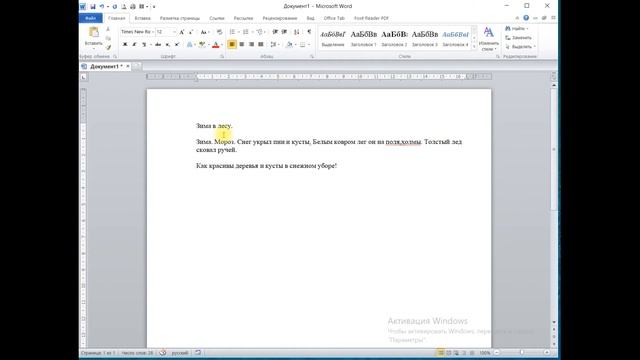Screen dimensions: 640x360
Task: Switch to the Вставка tab
Action: coord(142,18)
